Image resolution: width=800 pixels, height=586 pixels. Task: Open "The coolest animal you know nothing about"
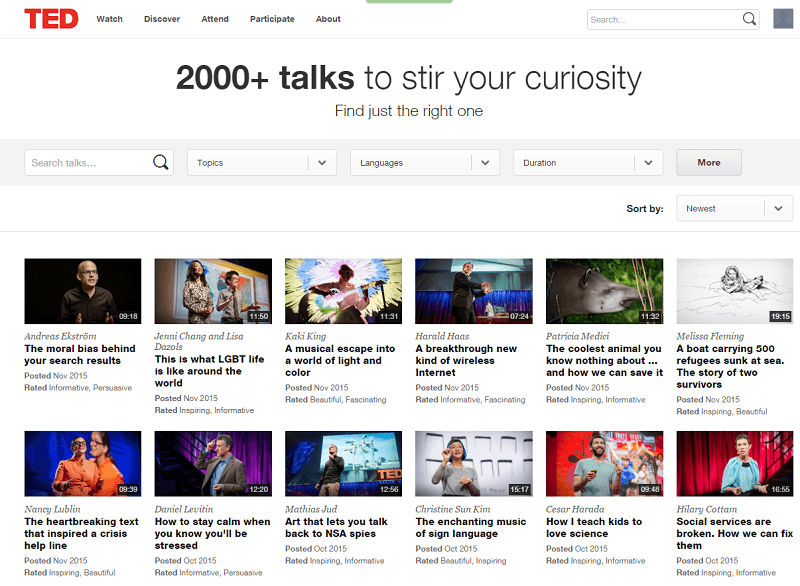604,361
